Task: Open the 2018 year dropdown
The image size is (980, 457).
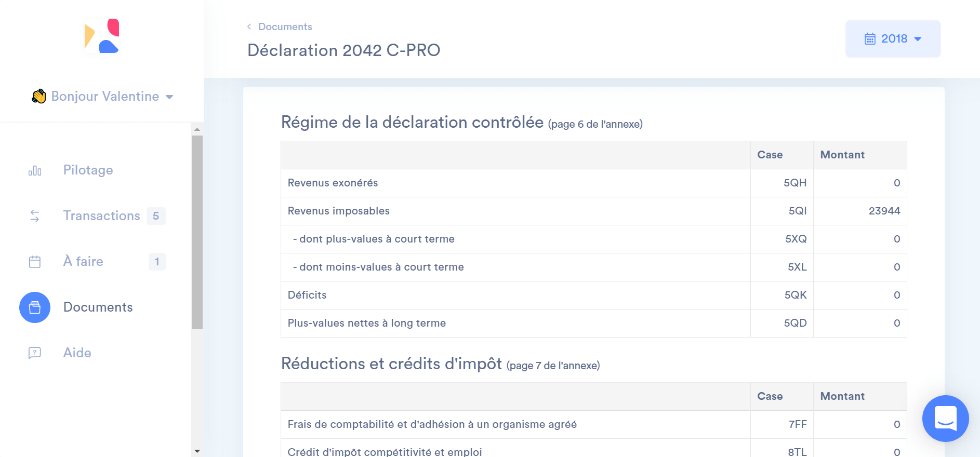Action: (x=893, y=39)
